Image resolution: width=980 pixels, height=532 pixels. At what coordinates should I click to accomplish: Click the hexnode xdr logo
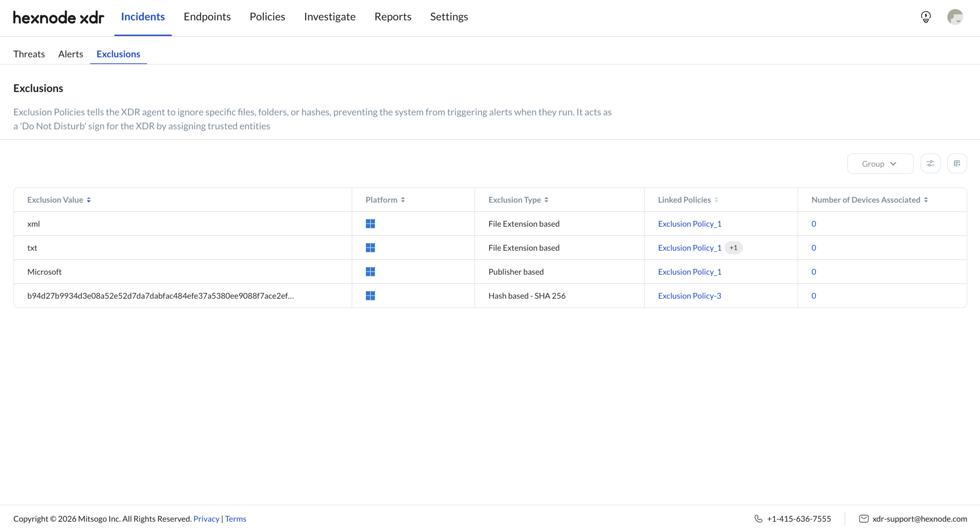pyautogui.click(x=59, y=17)
